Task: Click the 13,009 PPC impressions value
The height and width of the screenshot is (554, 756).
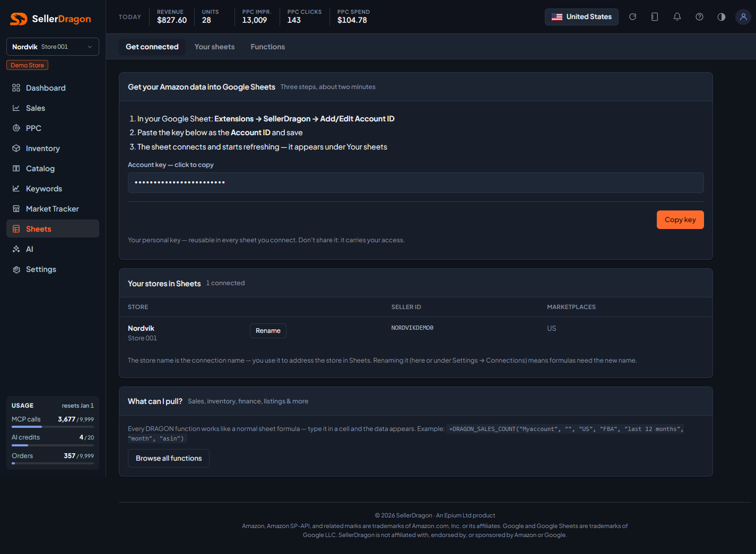Action: [x=255, y=20]
